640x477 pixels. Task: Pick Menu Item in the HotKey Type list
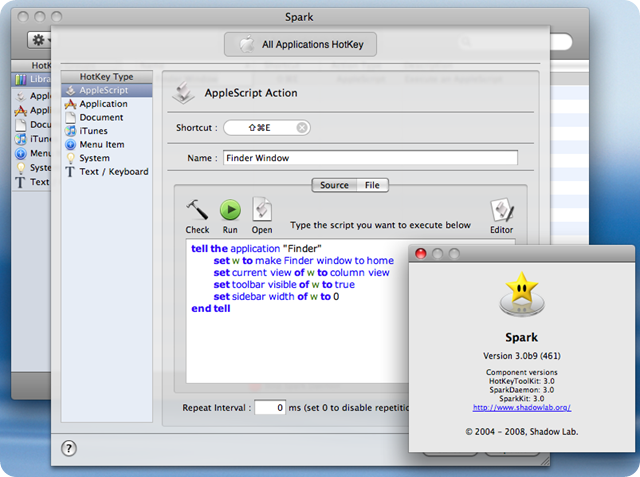click(x=101, y=144)
